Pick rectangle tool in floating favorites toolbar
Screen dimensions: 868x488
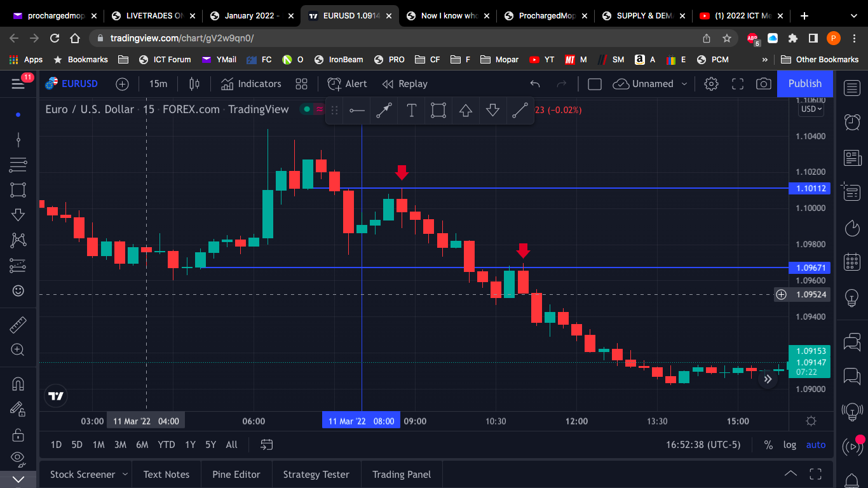point(438,111)
